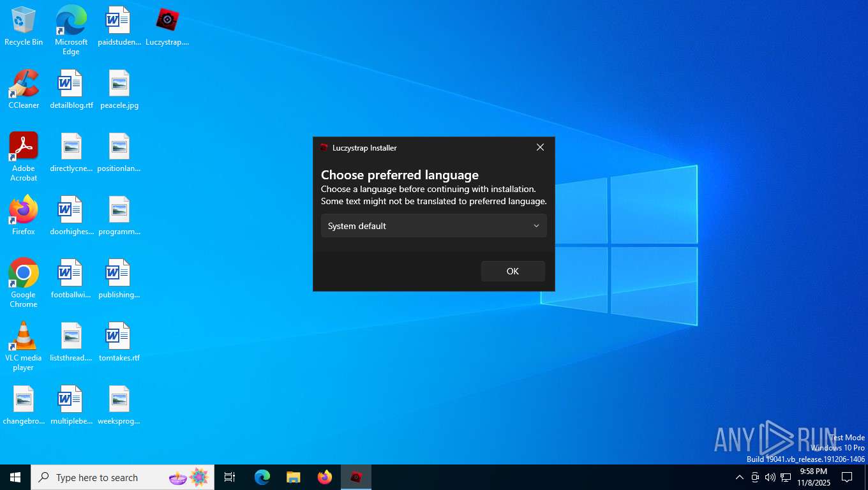Select the liststhread... image file icon
The height and width of the screenshot is (490, 868).
71,343
